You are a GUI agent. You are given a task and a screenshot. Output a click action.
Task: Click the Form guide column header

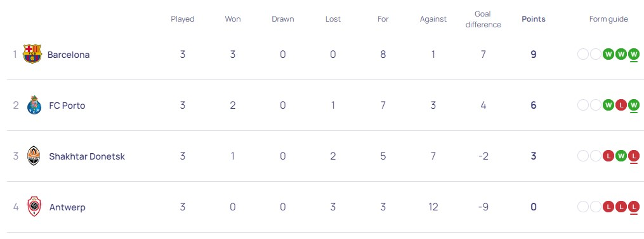[x=608, y=19]
